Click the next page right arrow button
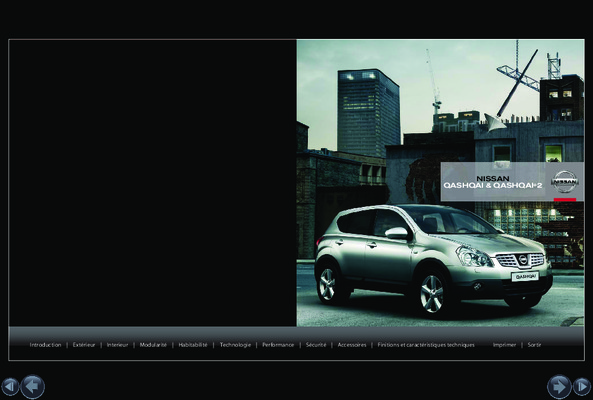The height and width of the screenshot is (400, 593). 559,386
